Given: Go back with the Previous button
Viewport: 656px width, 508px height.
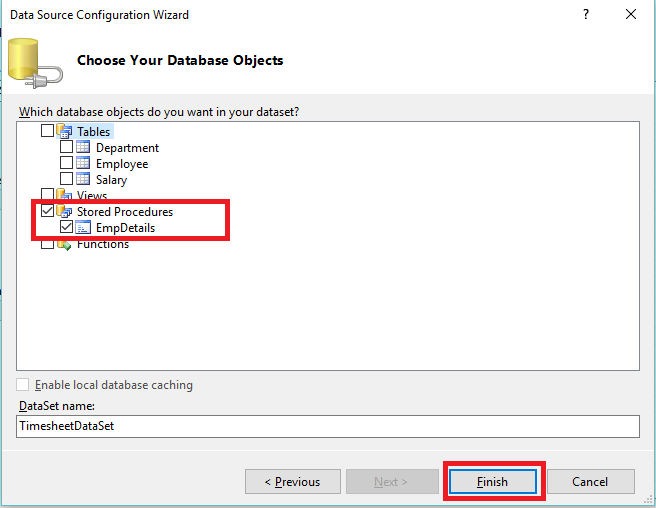Looking at the screenshot, I should [292, 482].
